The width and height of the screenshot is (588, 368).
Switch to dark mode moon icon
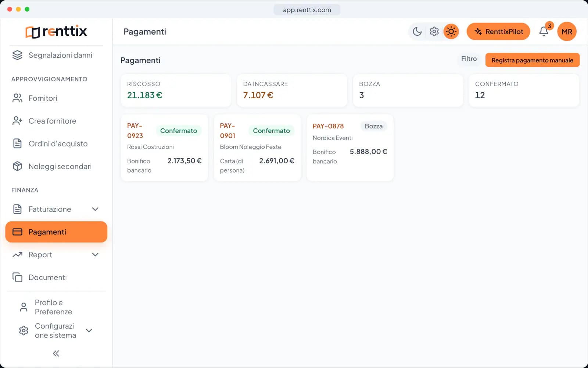[x=417, y=32]
